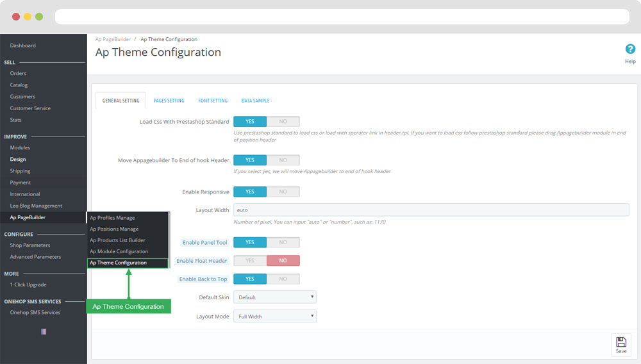
Task: Open Shop Parameters in the sidebar
Action: tap(29, 245)
